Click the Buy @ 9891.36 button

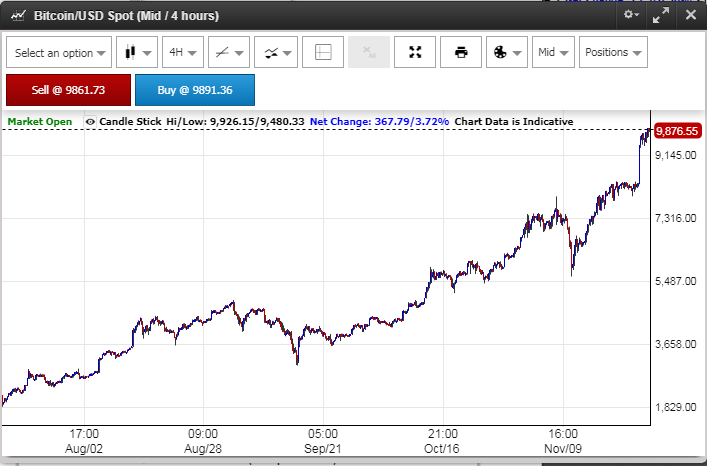tap(195, 90)
